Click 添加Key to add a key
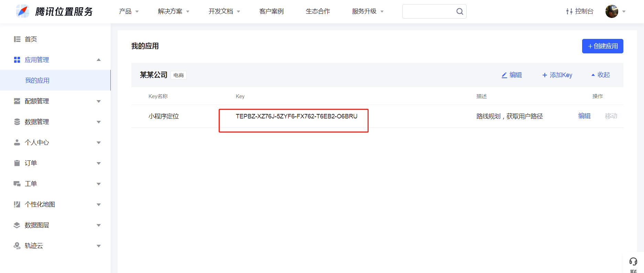This screenshot has height=273, width=644. click(557, 75)
